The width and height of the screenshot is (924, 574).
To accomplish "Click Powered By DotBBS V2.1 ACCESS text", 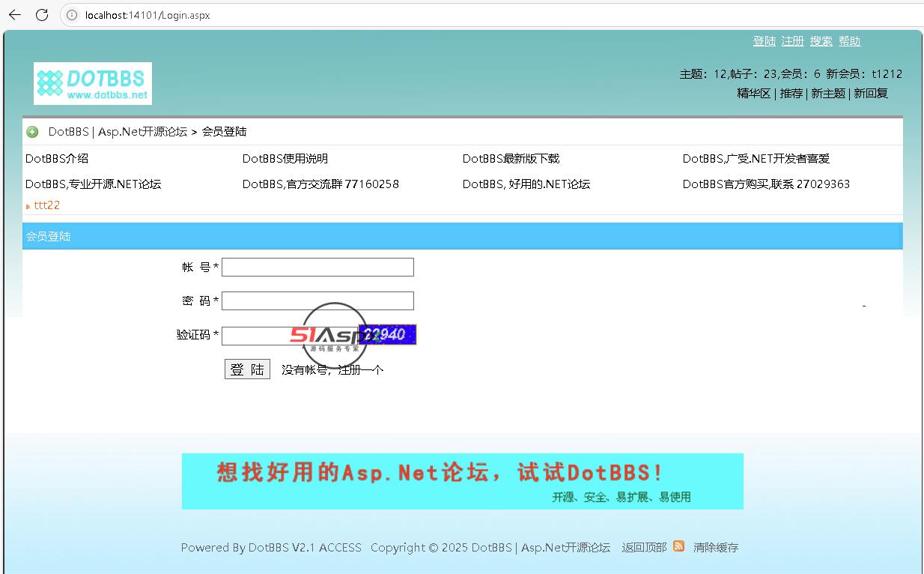I will [271, 548].
